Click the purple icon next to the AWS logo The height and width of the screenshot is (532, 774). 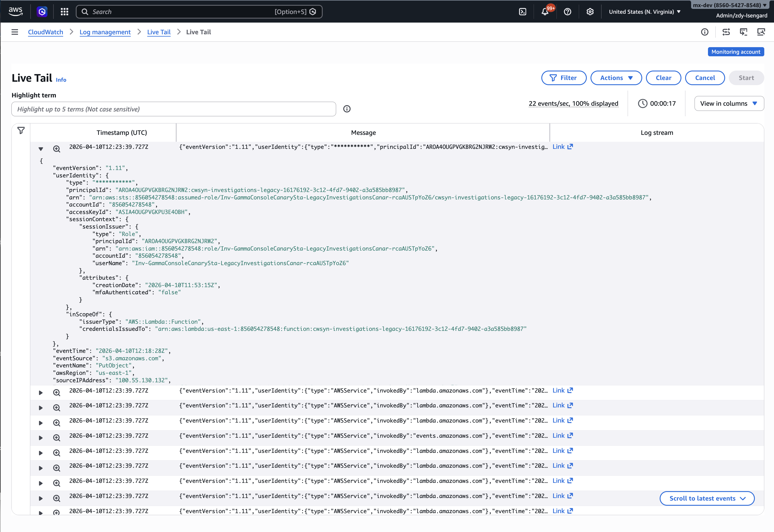tap(42, 12)
